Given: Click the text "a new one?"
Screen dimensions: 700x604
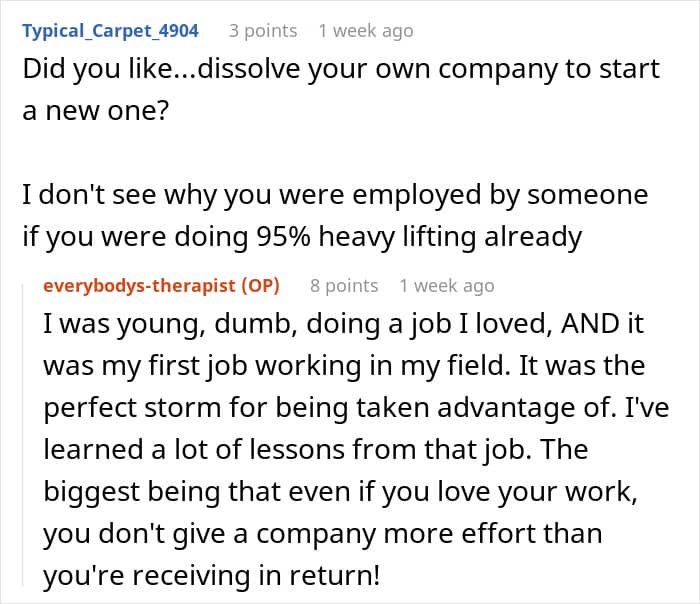Looking at the screenshot, I should [96, 113].
